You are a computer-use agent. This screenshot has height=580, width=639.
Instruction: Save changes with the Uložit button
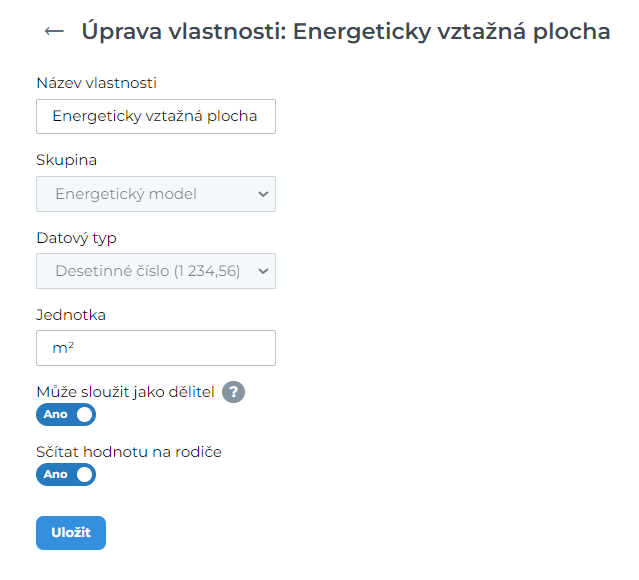(x=71, y=533)
